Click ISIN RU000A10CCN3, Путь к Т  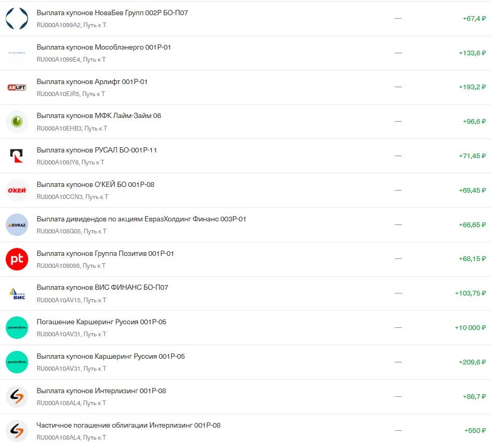pos(73,197)
